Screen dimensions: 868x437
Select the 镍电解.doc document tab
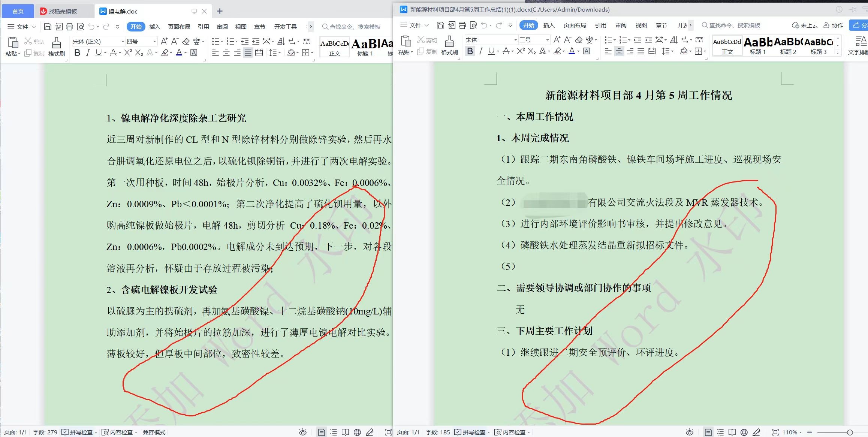click(x=124, y=11)
